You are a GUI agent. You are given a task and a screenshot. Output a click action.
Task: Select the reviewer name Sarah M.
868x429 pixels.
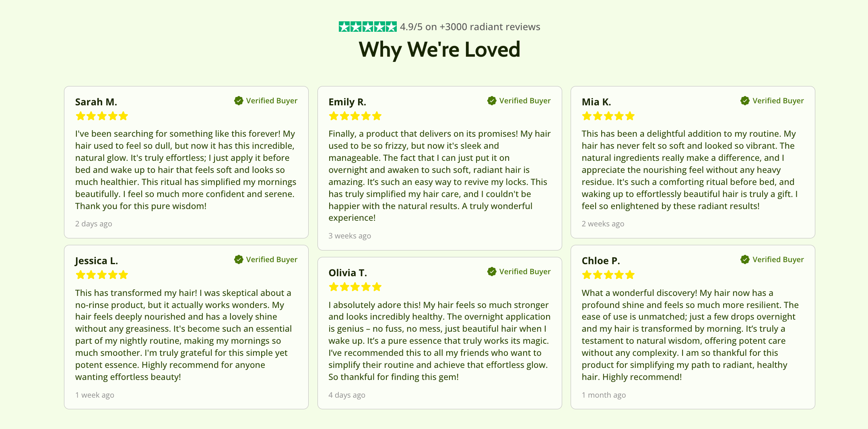point(96,102)
